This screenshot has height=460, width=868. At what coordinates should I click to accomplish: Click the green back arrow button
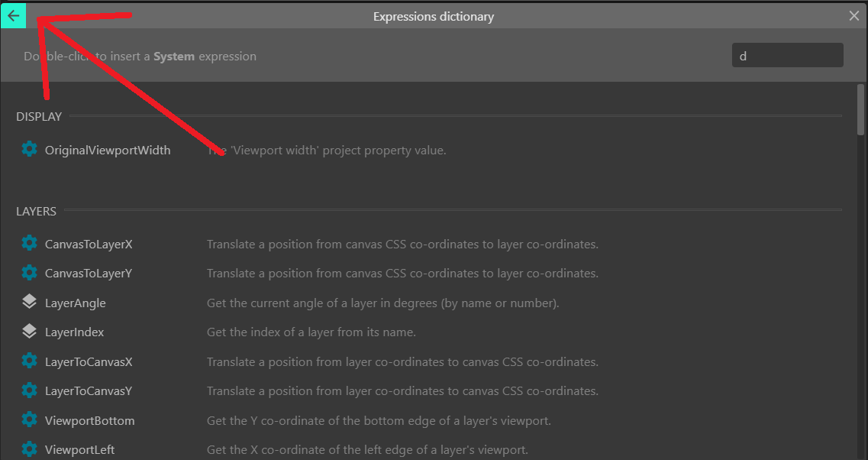click(14, 15)
